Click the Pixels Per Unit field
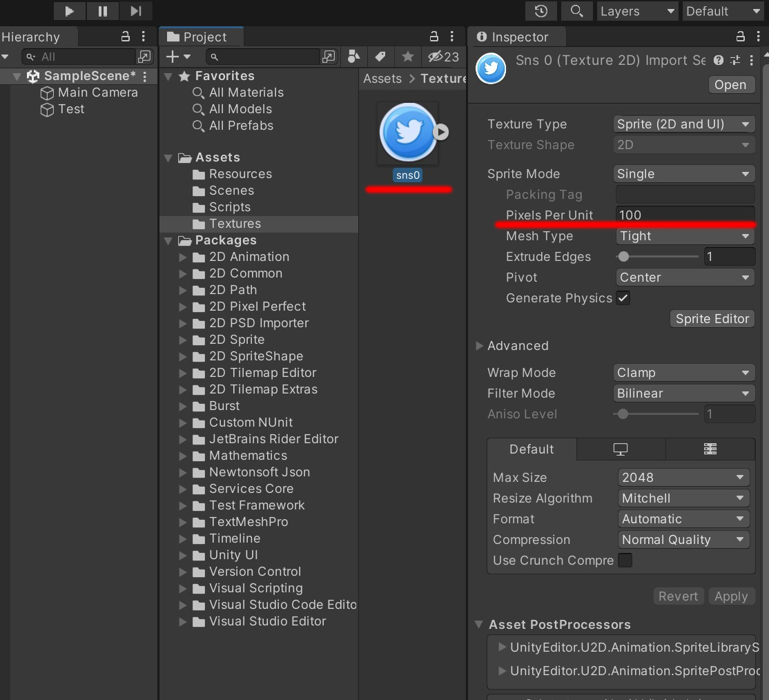Image resolution: width=769 pixels, height=700 pixels. point(685,215)
